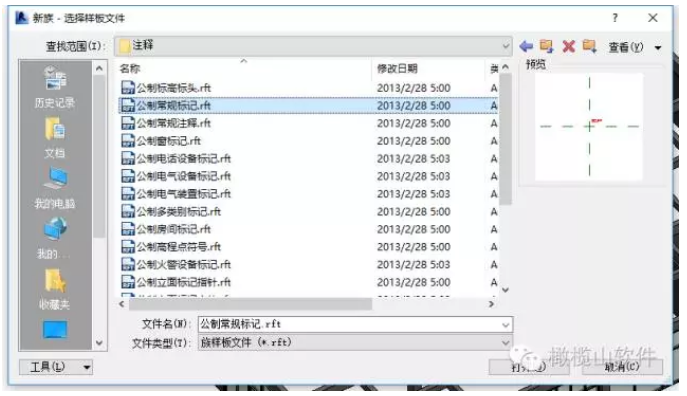Click the create new folder icon
687x396 pixels.
click(589, 46)
